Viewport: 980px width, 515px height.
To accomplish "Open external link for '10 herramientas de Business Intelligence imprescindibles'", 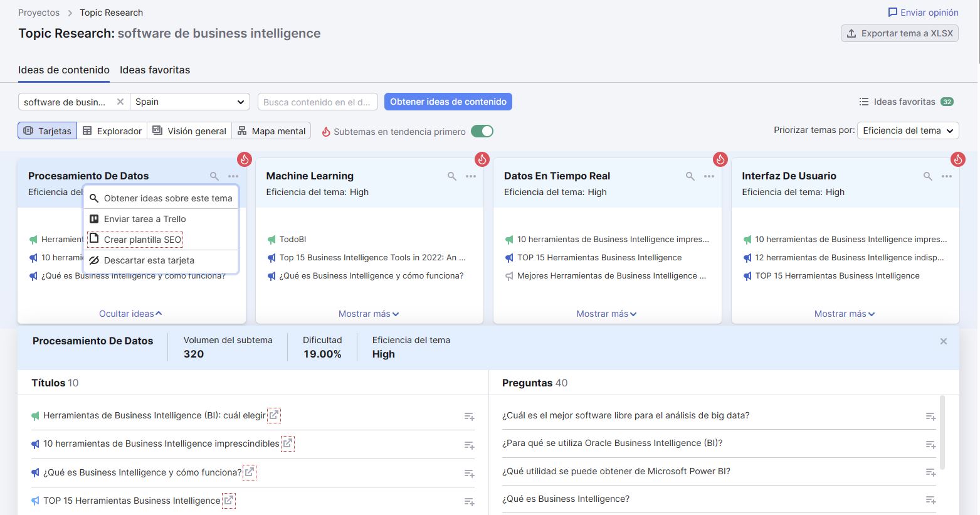I will 287,443.
